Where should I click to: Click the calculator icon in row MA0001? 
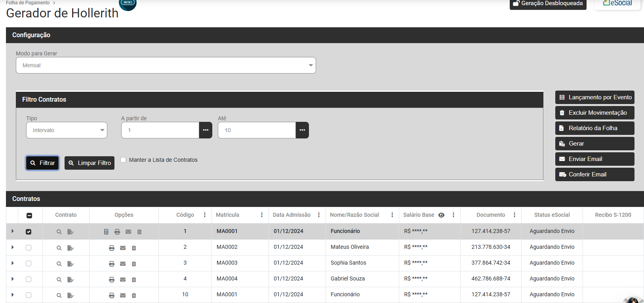[106, 232]
